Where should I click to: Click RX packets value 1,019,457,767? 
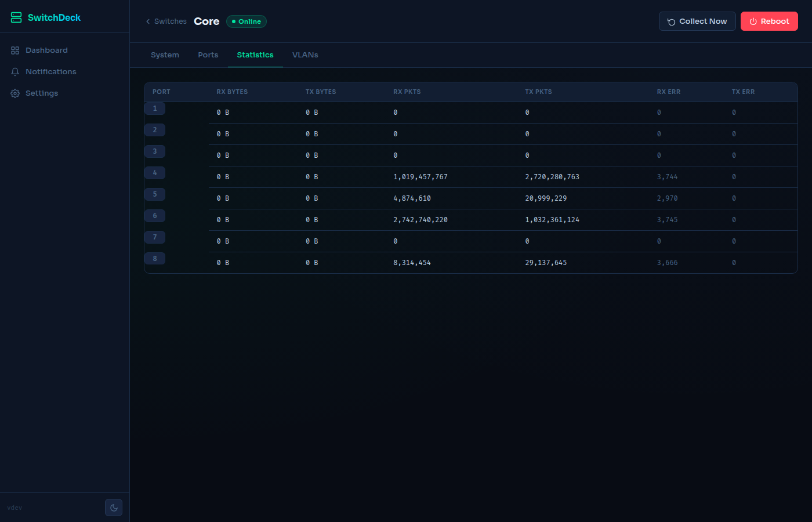click(420, 177)
